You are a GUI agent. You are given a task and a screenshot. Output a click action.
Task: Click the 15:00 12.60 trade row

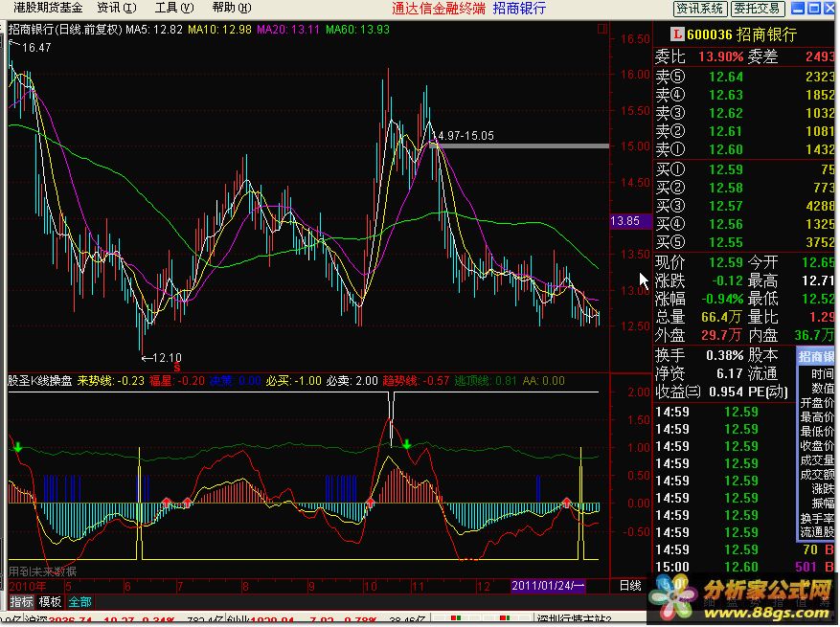pyautogui.click(x=744, y=567)
